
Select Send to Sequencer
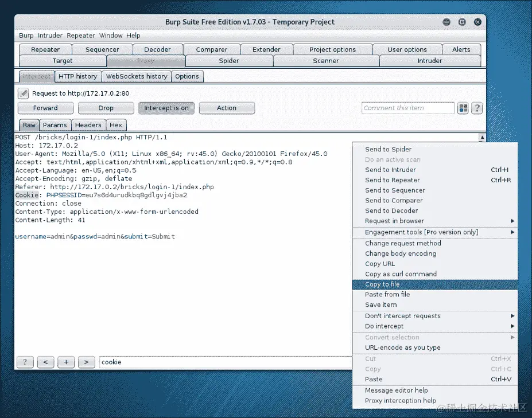(x=435, y=190)
